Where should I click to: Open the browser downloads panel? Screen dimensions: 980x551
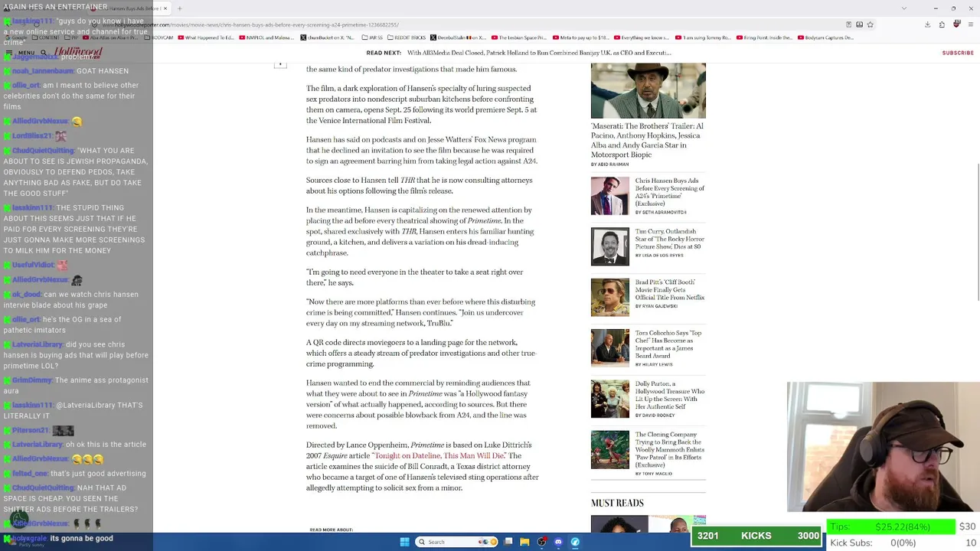pyautogui.click(x=927, y=24)
